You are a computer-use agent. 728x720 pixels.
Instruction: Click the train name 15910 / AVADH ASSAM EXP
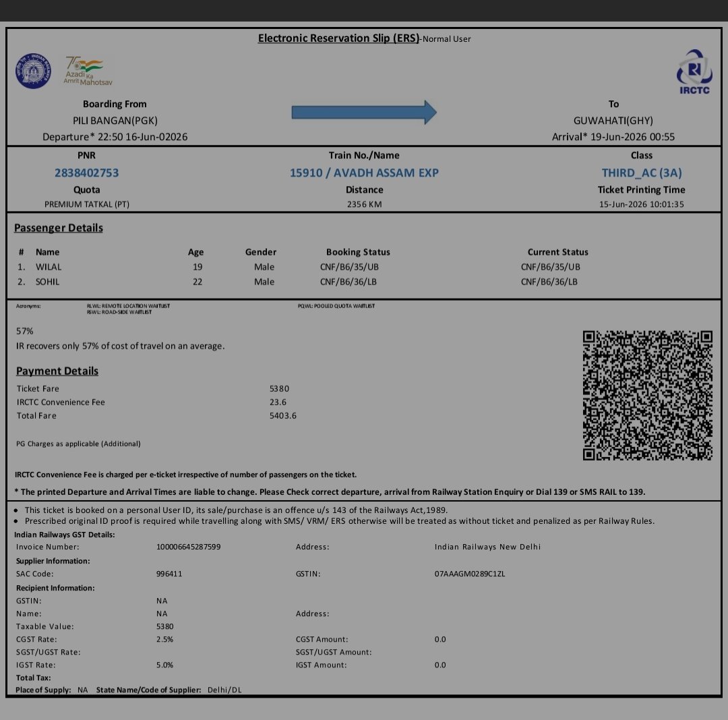coord(364,173)
